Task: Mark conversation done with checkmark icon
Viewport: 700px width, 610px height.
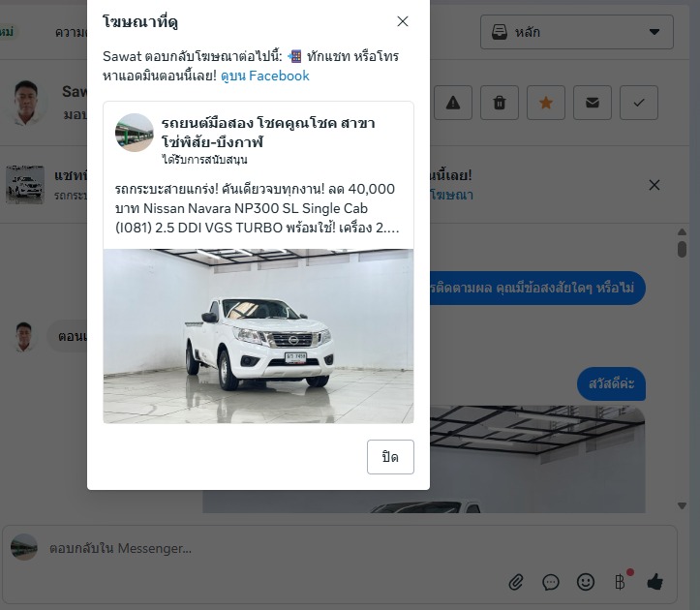Action: pos(638,103)
